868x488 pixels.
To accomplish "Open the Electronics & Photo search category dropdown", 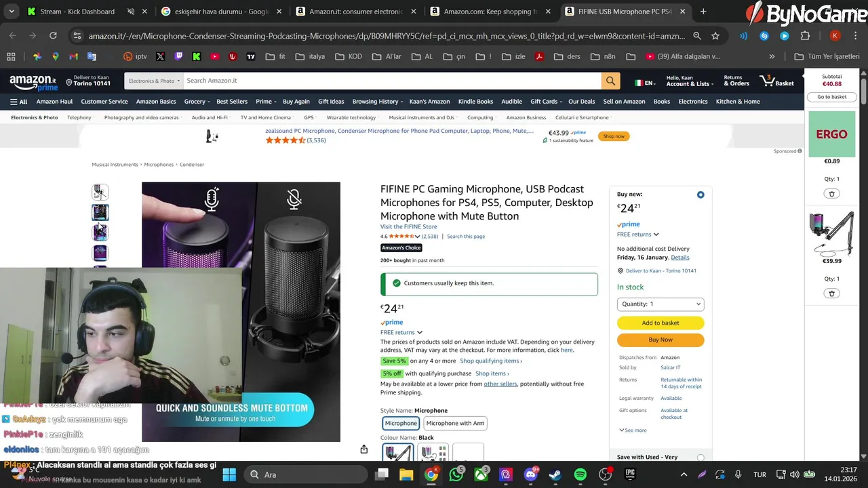I will coord(154,81).
